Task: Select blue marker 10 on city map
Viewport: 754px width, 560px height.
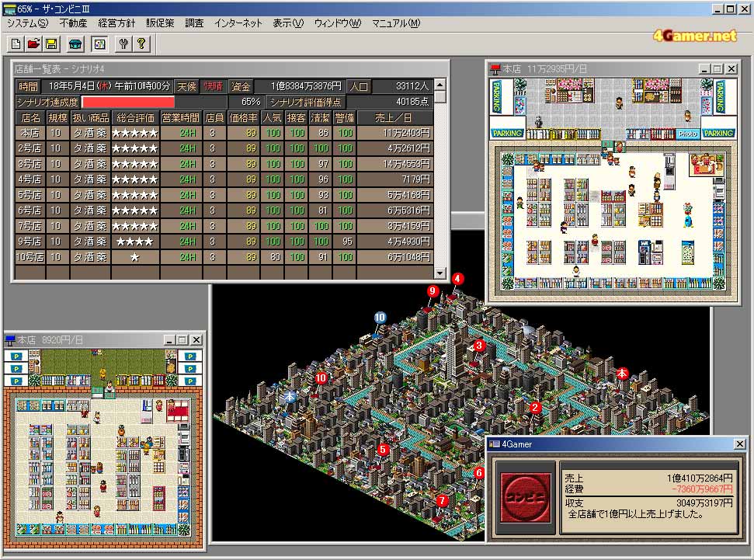Action: click(x=380, y=317)
